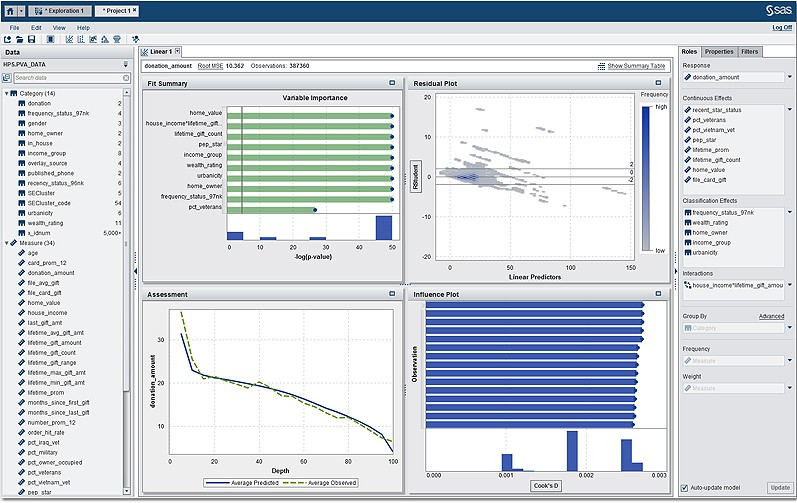Click the Frequency high-low color legend bar
This screenshot has width=797, height=503.
coord(644,175)
